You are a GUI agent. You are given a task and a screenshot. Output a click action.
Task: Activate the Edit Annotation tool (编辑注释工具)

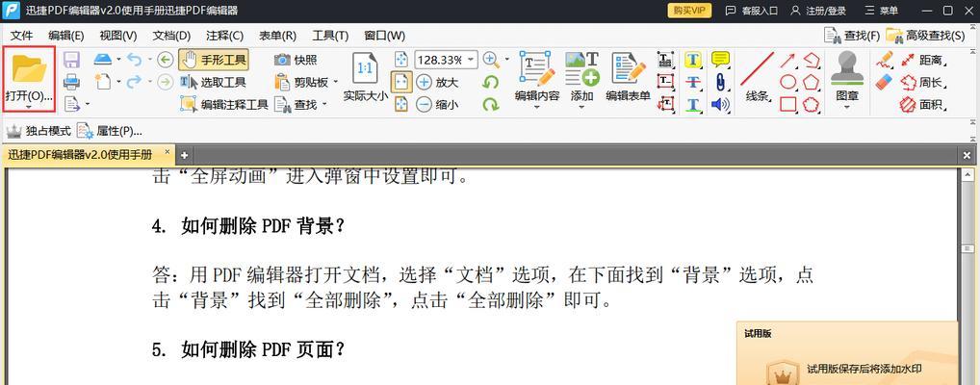224,104
